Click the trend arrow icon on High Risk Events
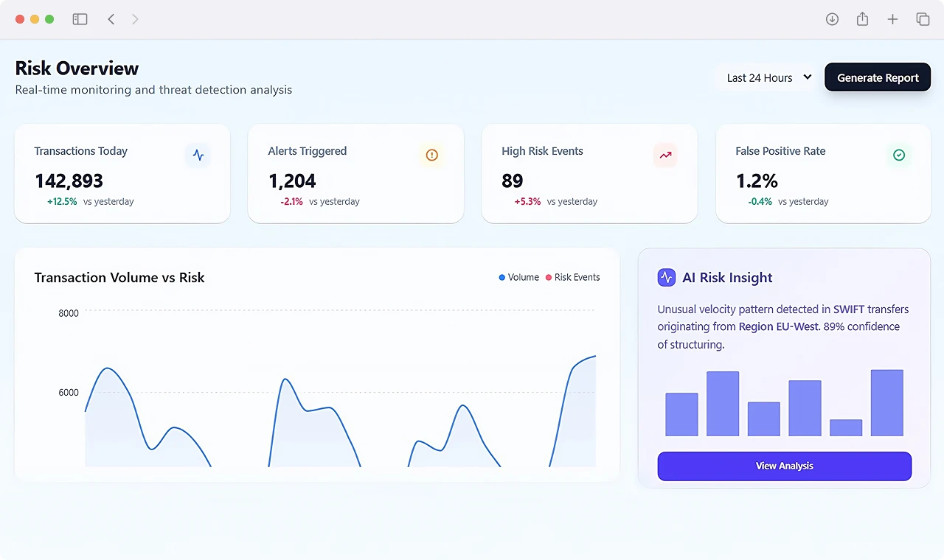This screenshot has width=944, height=560. tap(665, 155)
